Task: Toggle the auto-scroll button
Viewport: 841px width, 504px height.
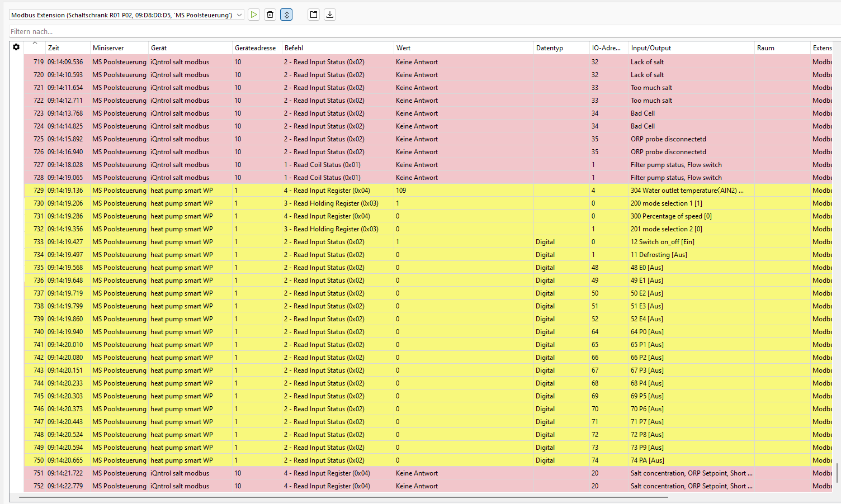Action: click(x=286, y=15)
